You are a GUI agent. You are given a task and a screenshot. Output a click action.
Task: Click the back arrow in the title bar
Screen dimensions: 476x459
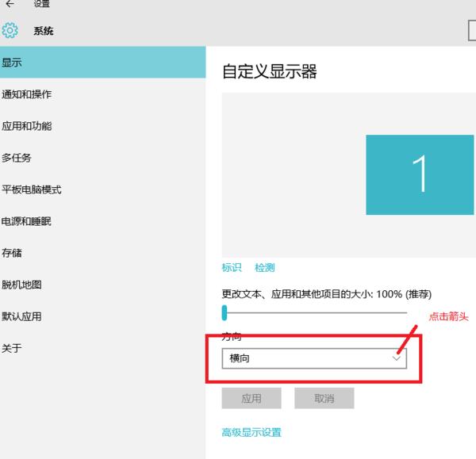click(10, 5)
